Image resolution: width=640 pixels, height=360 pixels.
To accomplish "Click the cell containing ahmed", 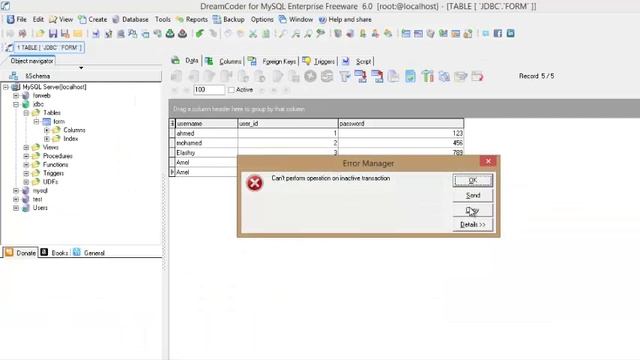I will 206,133.
